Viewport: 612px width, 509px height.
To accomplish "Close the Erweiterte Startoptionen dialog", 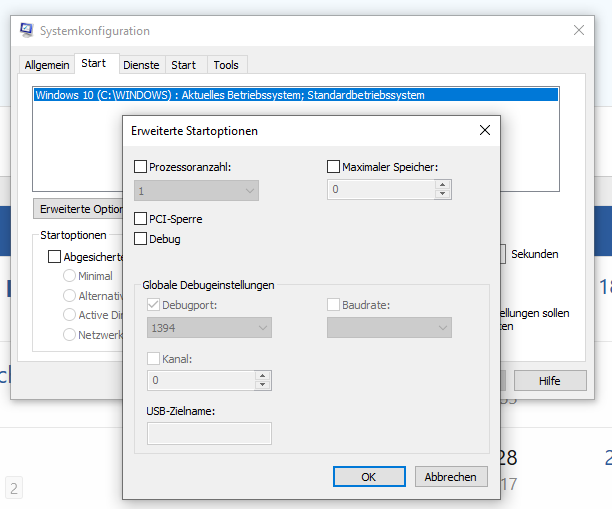I will [485, 130].
